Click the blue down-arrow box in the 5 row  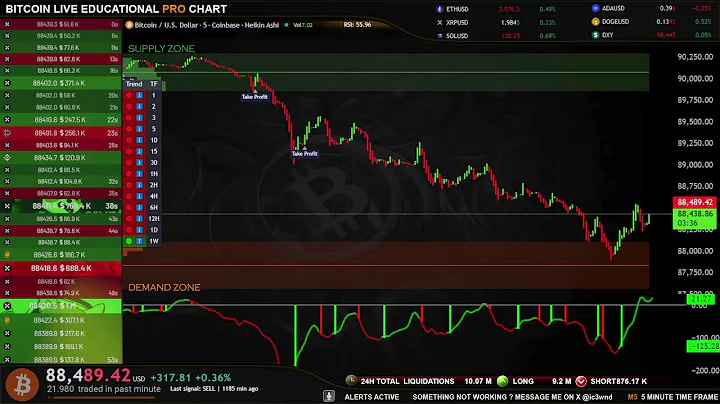click(139, 129)
